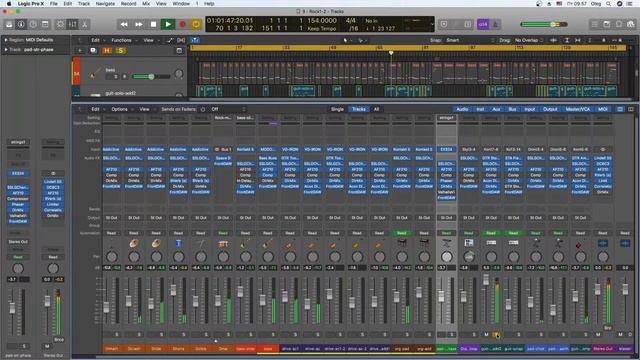This screenshot has width=640, height=360.
Task: Toggle Sends on Faders power button
Action: pyautogui.click(x=202, y=109)
